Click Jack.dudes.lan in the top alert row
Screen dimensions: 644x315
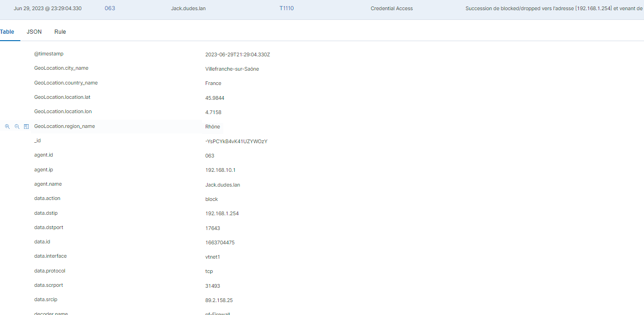coord(188,8)
